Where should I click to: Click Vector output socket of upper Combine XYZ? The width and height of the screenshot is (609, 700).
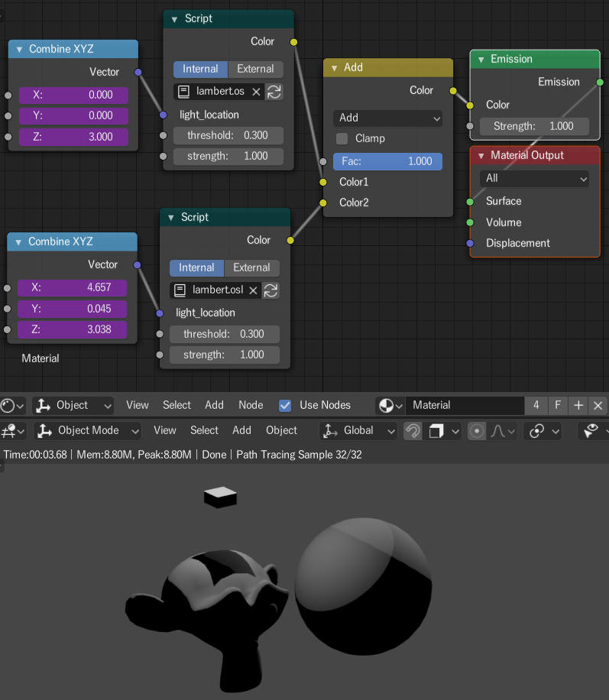click(x=138, y=73)
